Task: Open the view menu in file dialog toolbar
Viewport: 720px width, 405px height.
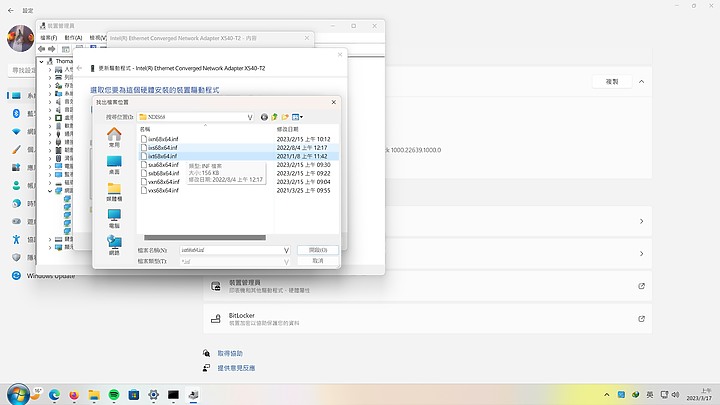Action: (x=297, y=117)
